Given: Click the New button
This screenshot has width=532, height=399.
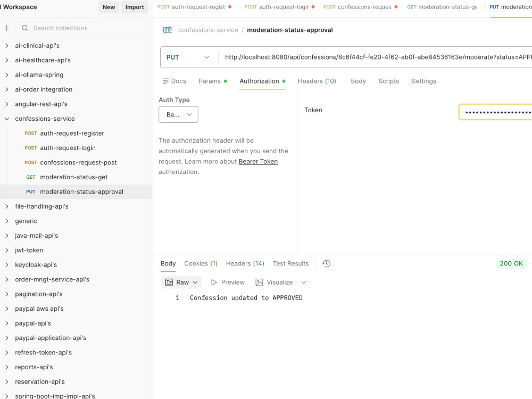Looking at the screenshot, I should tap(109, 7).
